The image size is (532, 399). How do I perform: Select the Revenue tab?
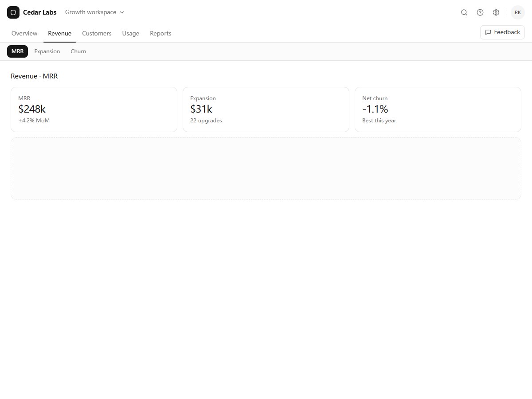(x=59, y=33)
